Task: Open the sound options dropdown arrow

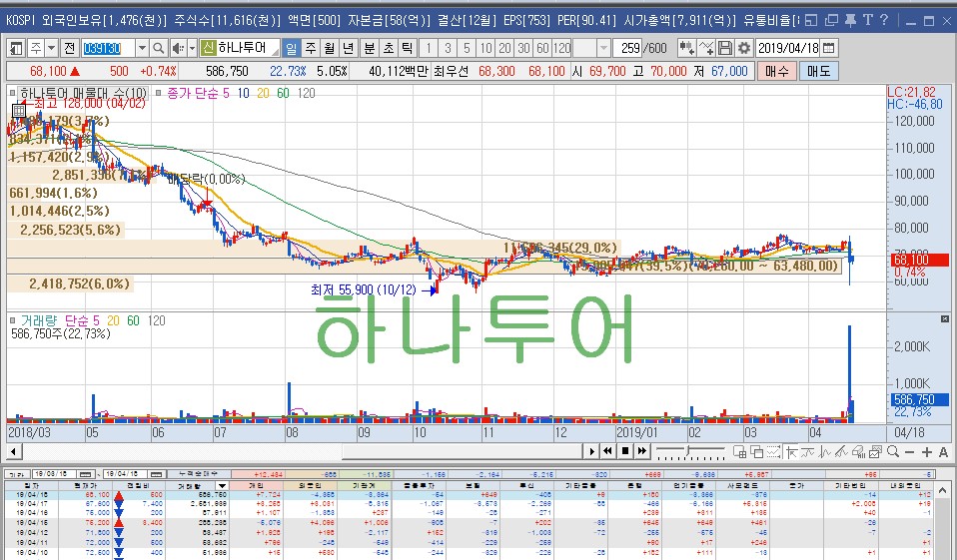Action: point(192,48)
